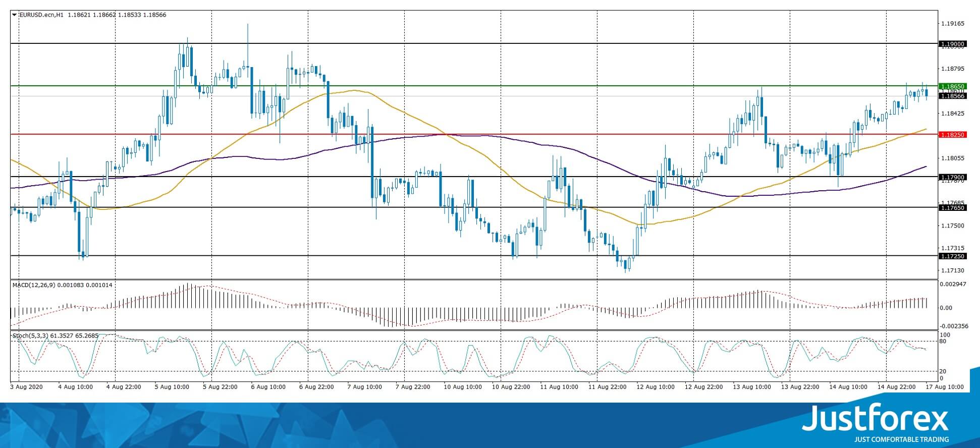Click the 12 Aug 22:00 time label
This screenshot has width=980, height=448.
click(703, 387)
